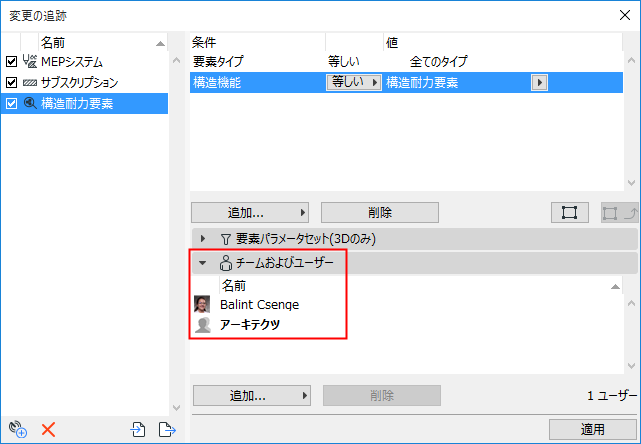Image resolution: width=641 pixels, height=444 pixels.
Task: Close the 変更の追跡 dialog
Action: [625, 15]
